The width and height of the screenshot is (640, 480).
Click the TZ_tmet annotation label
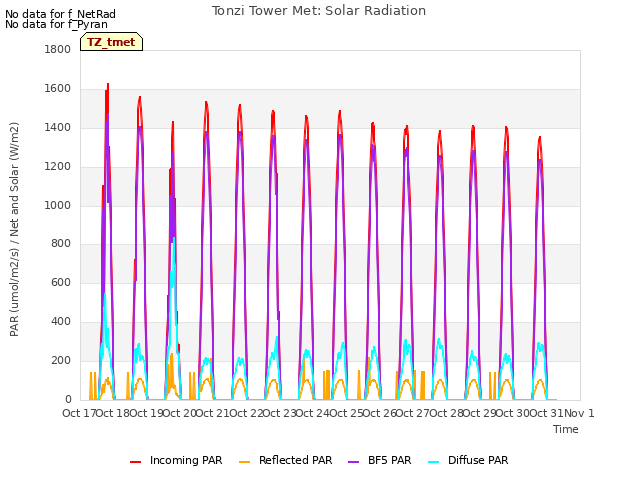pyautogui.click(x=111, y=42)
